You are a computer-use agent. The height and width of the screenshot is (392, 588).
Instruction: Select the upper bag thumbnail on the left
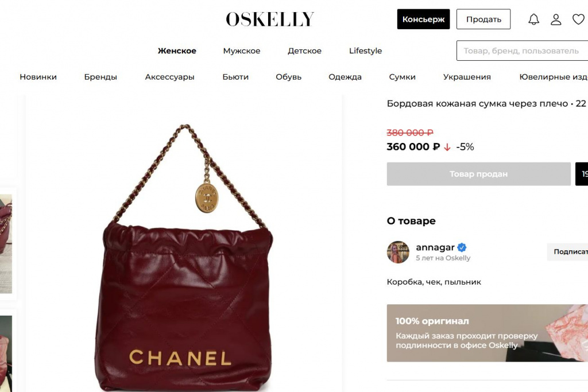(6, 243)
